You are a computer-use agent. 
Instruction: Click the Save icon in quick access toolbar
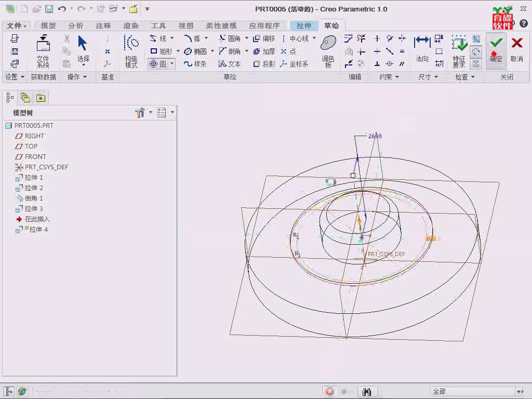click(x=49, y=9)
